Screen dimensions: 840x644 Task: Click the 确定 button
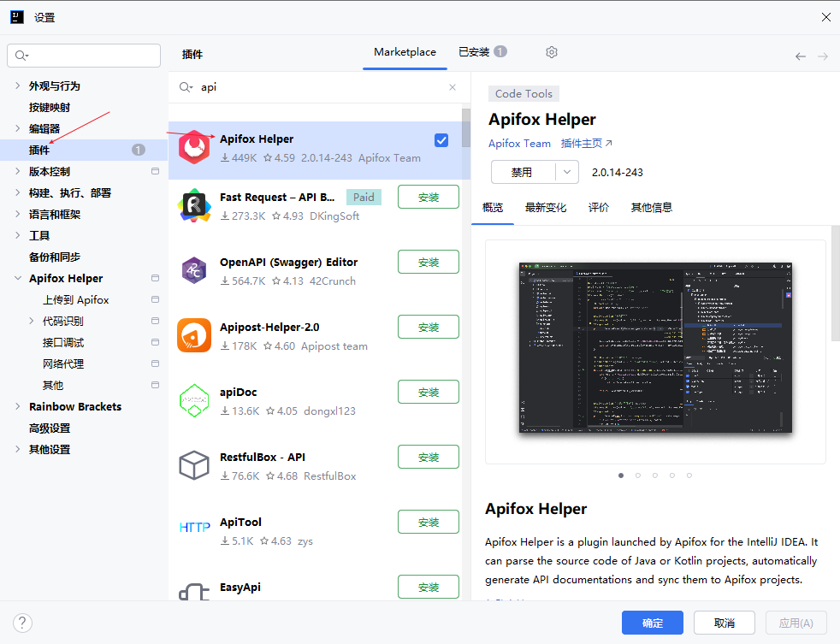click(x=653, y=623)
